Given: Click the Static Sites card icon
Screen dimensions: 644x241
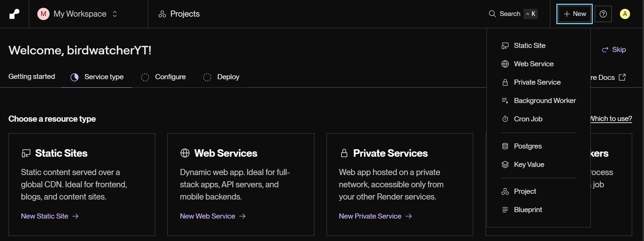Looking at the screenshot, I should pyautogui.click(x=26, y=153).
